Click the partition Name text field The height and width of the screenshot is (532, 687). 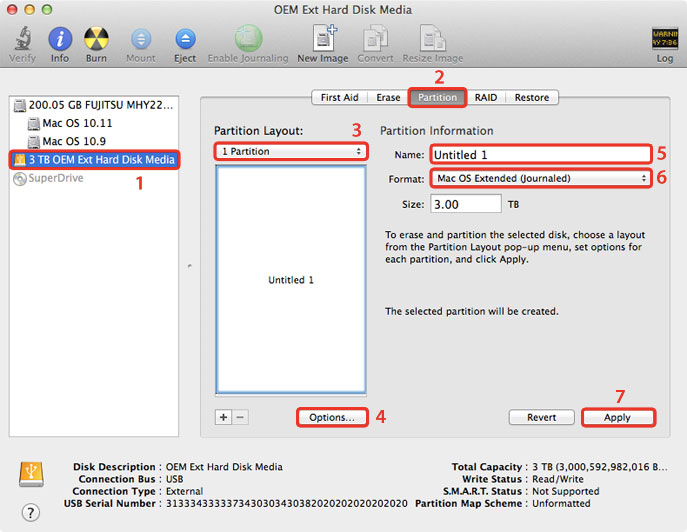pyautogui.click(x=540, y=155)
